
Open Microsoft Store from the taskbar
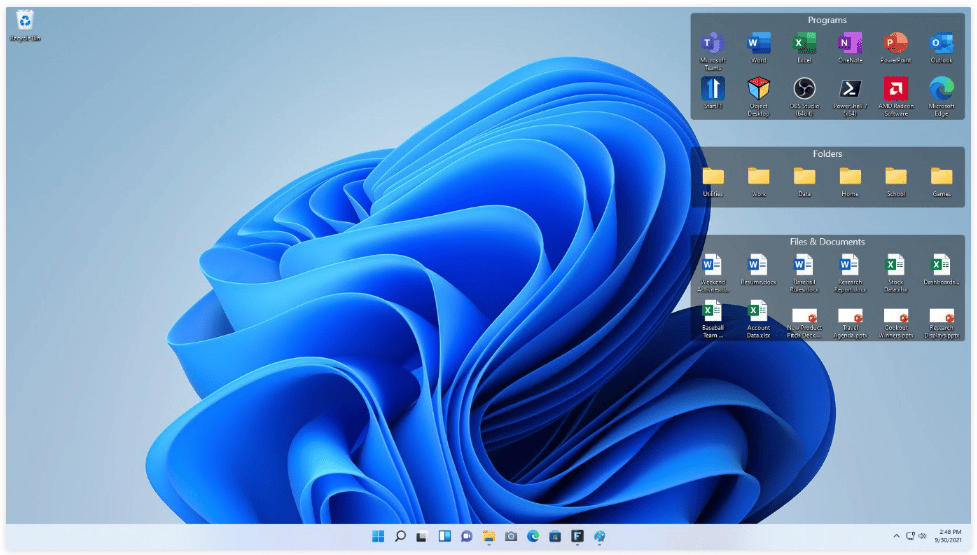[555, 536]
